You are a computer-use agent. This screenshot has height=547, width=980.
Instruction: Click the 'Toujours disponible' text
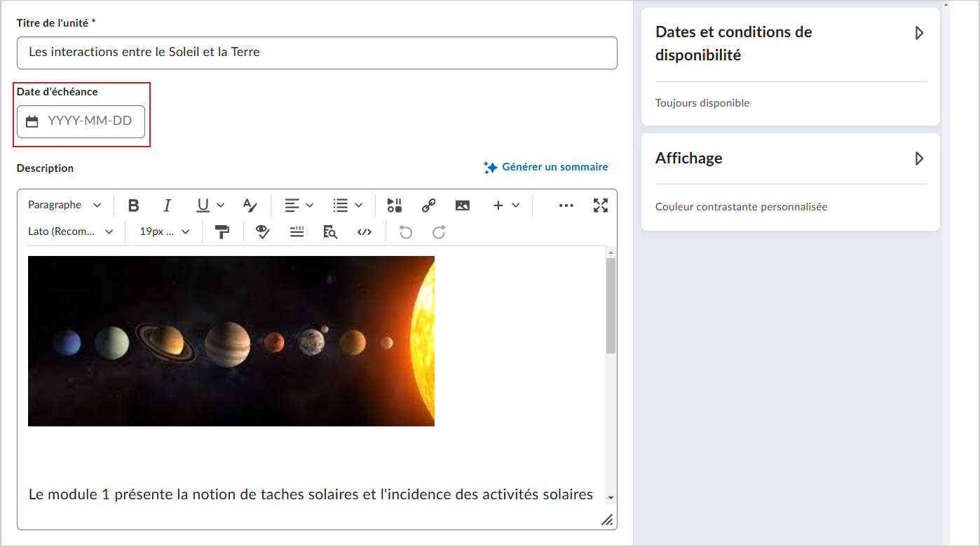pos(702,103)
